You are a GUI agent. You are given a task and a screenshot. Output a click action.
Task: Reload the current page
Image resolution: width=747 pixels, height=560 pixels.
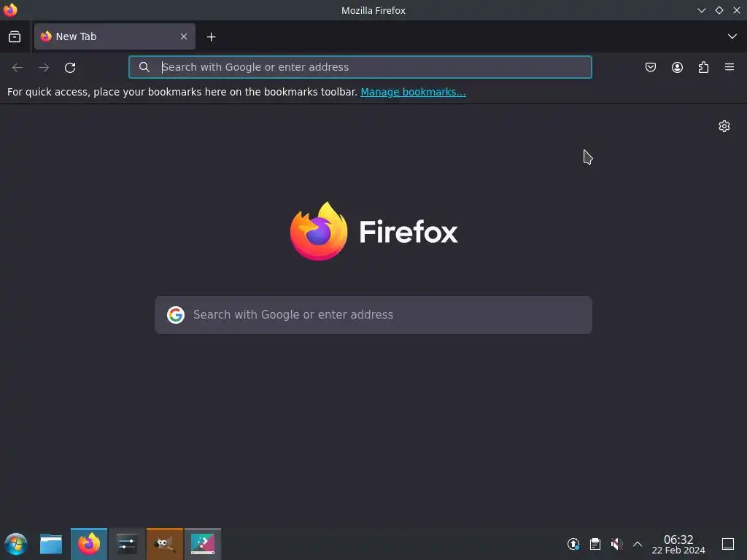70,68
